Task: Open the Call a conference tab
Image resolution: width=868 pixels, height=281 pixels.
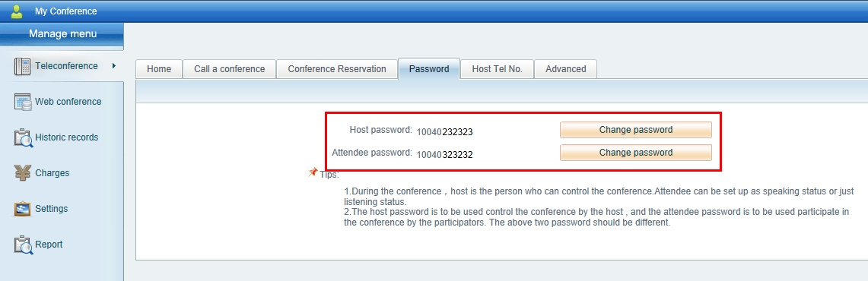Action: (229, 69)
